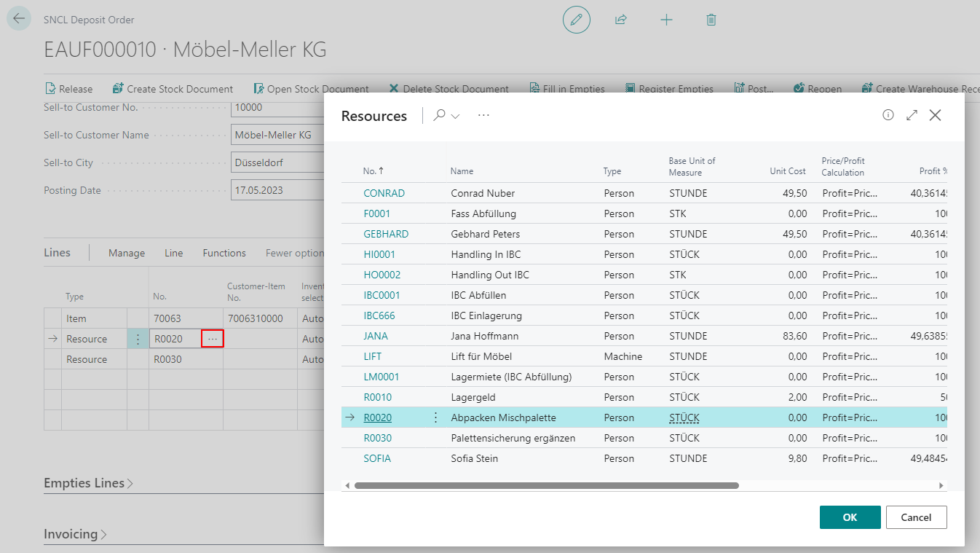Open the JANA resource link
The width and height of the screenshot is (980, 553).
[376, 336]
